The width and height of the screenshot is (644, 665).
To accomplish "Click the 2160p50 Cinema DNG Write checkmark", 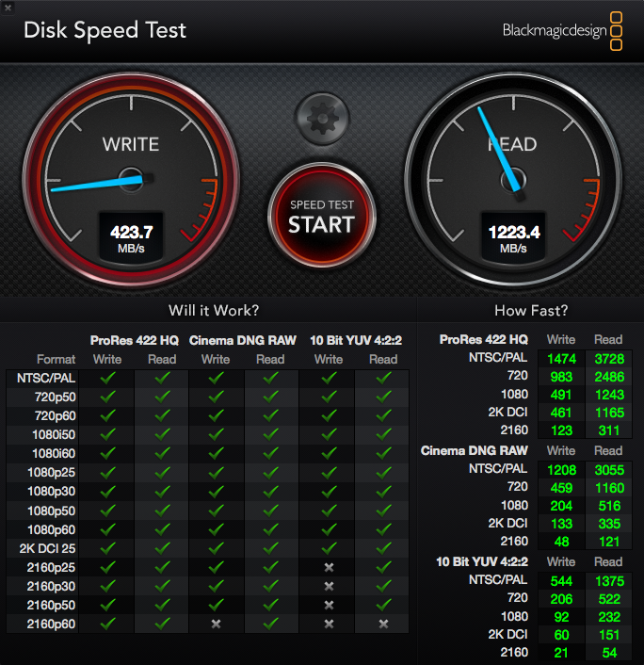I will [x=217, y=605].
